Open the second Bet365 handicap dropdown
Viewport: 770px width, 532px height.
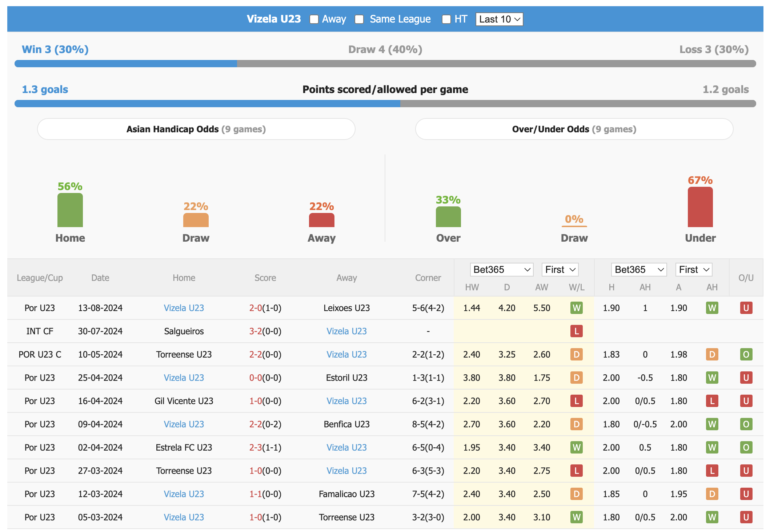tap(639, 270)
